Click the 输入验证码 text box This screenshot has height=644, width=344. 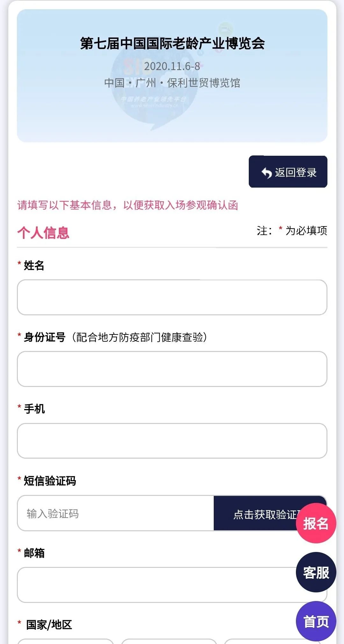pos(115,513)
